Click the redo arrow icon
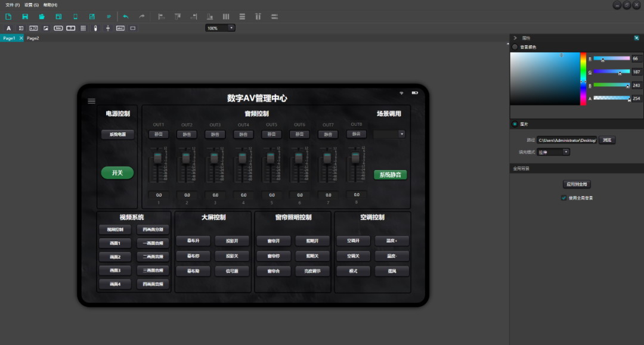 pyautogui.click(x=142, y=16)
